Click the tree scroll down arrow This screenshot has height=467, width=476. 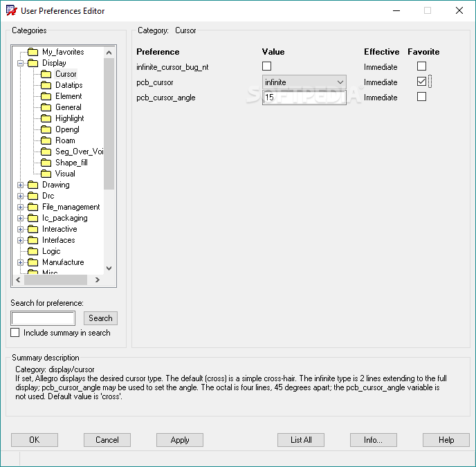[109, 268]
